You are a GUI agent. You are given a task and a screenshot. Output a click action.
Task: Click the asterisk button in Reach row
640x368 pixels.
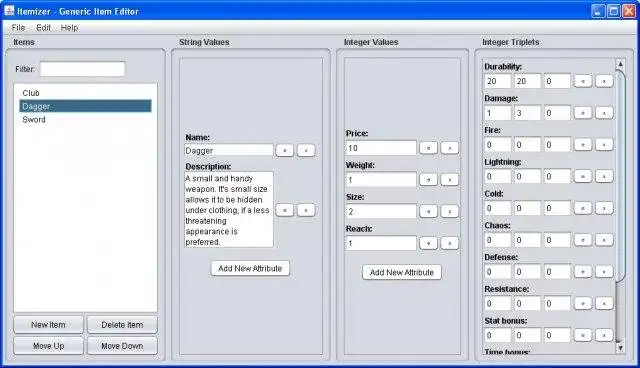click(x=428, y=243)
